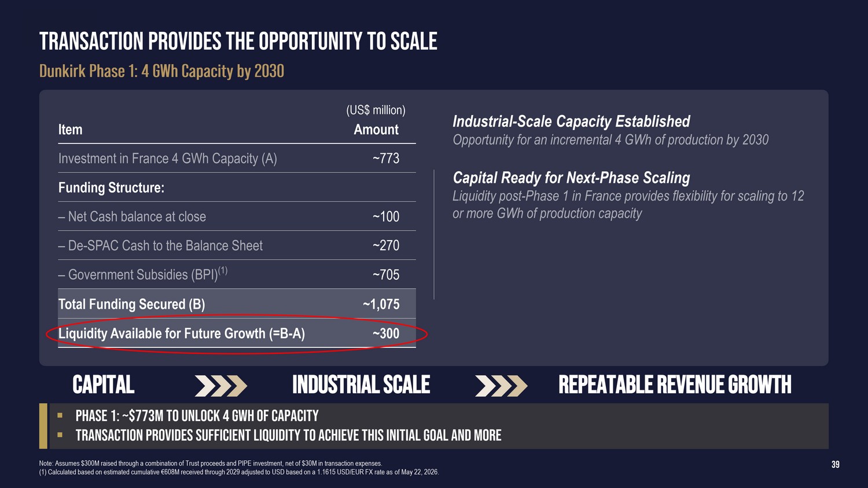The width and height of the screenshot is (868, 488).
Task: Click the red oval around Liquidity Available row
Action: click(x=237, y=334)
